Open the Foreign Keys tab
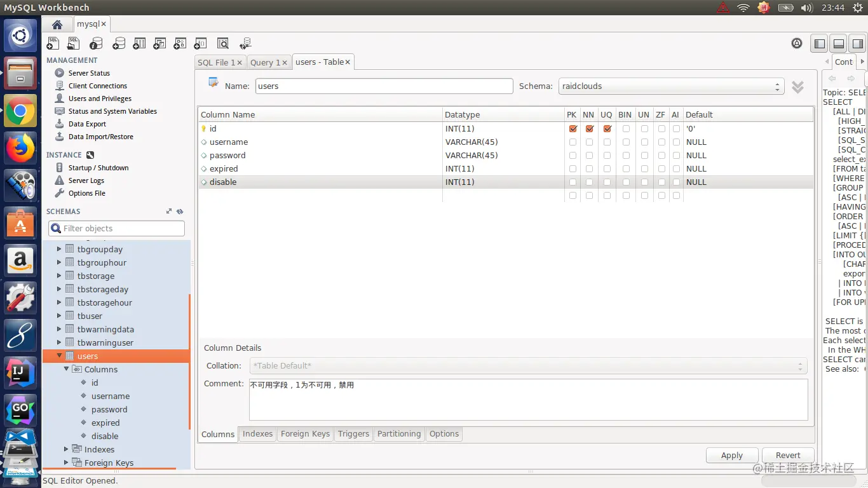This screenshot has width=868, height=488. [305, 434]
